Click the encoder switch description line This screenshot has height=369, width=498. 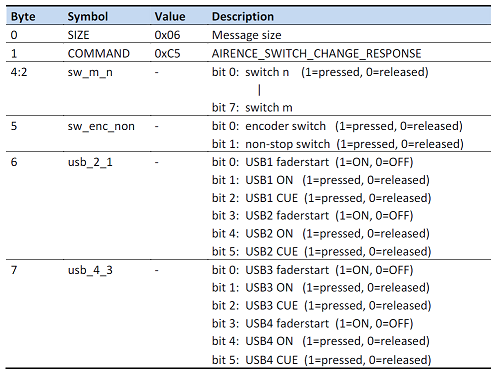[x=337, y=126]
